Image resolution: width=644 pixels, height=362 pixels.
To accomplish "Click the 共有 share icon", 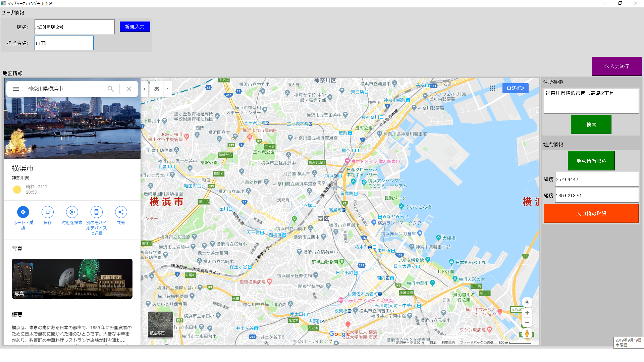I will 121,212.
